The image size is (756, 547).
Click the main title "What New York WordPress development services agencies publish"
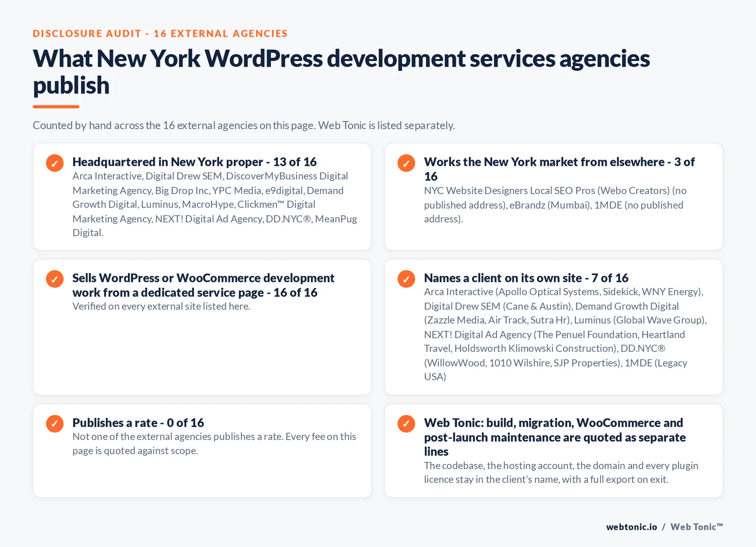341,72
